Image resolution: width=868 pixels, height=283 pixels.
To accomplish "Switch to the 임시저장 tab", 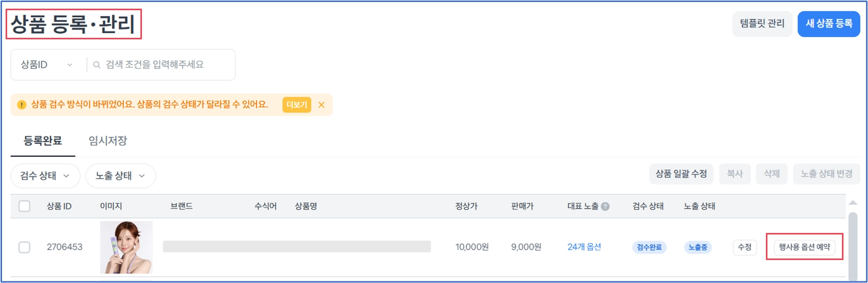I will [x=108, y=140].
